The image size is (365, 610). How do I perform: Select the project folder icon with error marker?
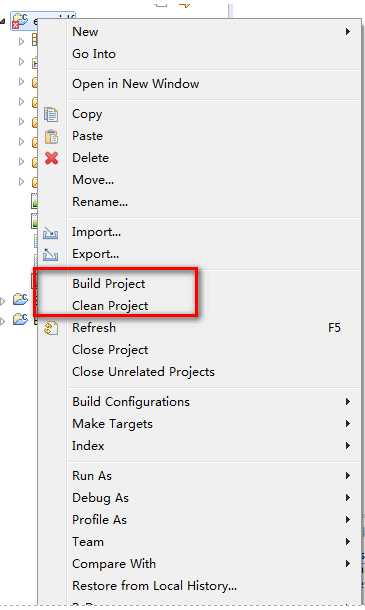click(20, 20)
